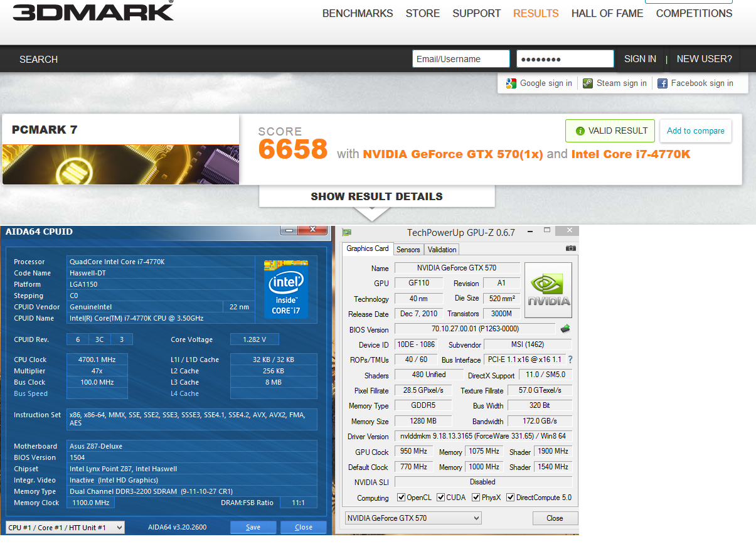Screen dimensions: 756x544
Task: Expand SHOW RESULT DETAILS
Action: 377,196
